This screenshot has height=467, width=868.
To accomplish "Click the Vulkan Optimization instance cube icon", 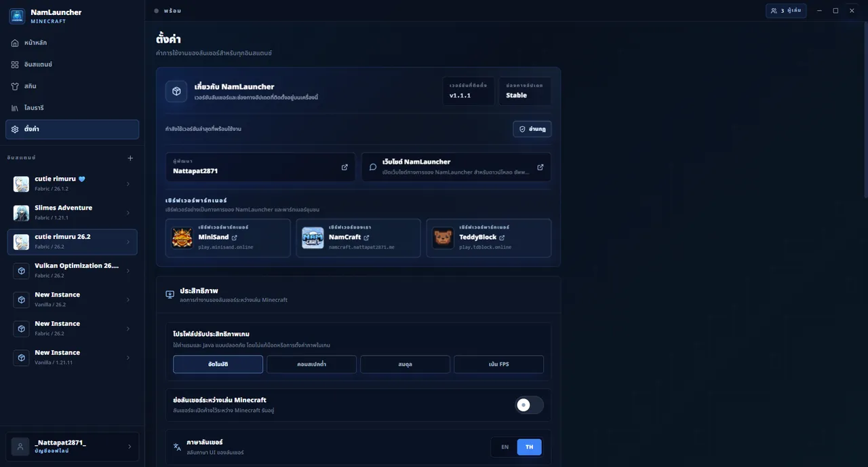I will pos(21,271).
